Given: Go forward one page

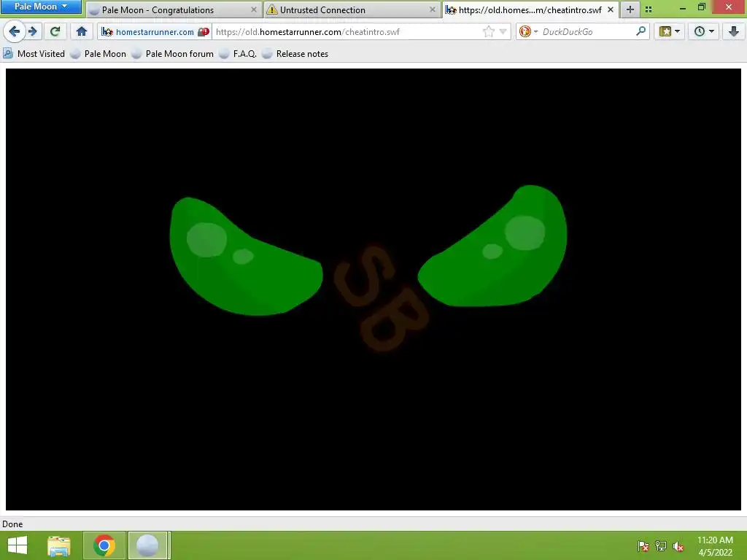Looking at the screenshot, I should (32, 32).
